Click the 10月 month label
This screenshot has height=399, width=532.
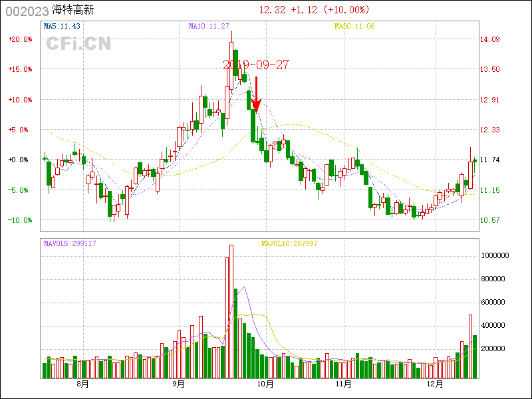pyautogui.click(x=265, y=384)
